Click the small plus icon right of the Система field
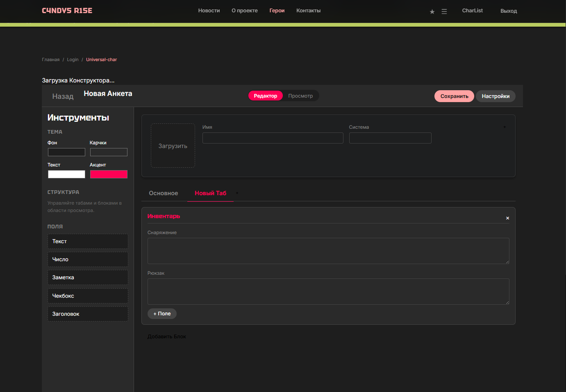This screenshot has height=392, width=566. click(505, 127)
